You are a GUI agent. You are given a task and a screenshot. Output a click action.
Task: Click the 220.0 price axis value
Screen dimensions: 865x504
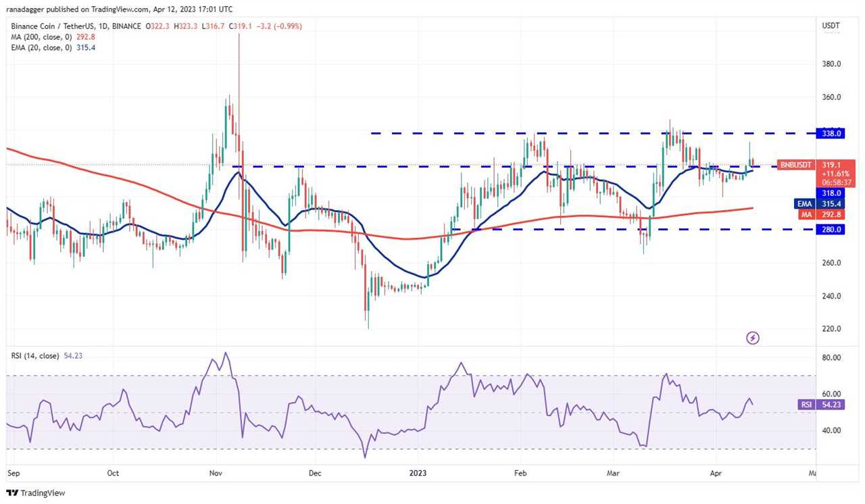pos(831,329)
